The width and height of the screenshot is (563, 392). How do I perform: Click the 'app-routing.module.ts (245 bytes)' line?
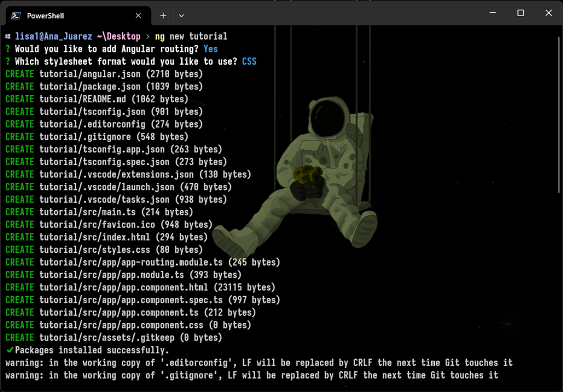pyautogui.click(x=143, y=263)
